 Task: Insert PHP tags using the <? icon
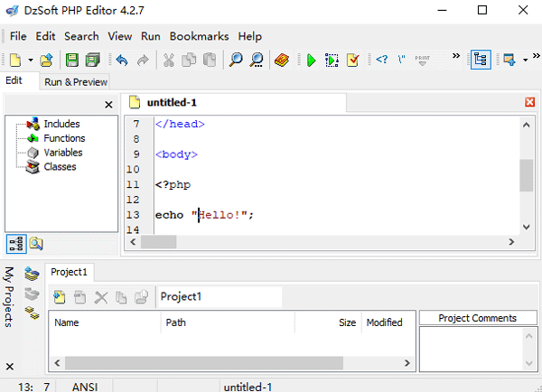(x=381, y=61)
